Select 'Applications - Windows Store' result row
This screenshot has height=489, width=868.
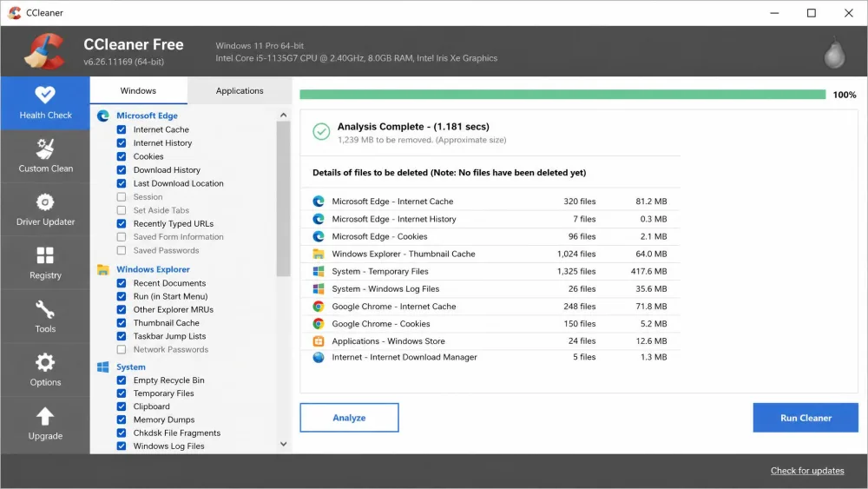click(490, 341)
